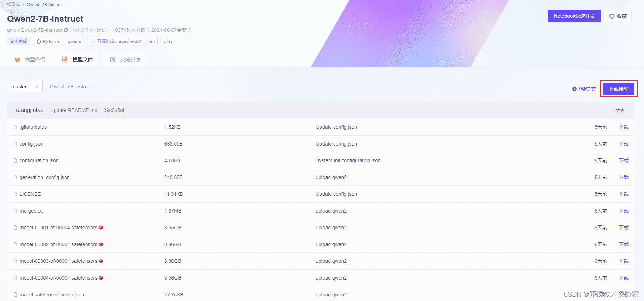Click the 下载模型 button
This screenshot has height=301, width=644.
coord(619,89)
